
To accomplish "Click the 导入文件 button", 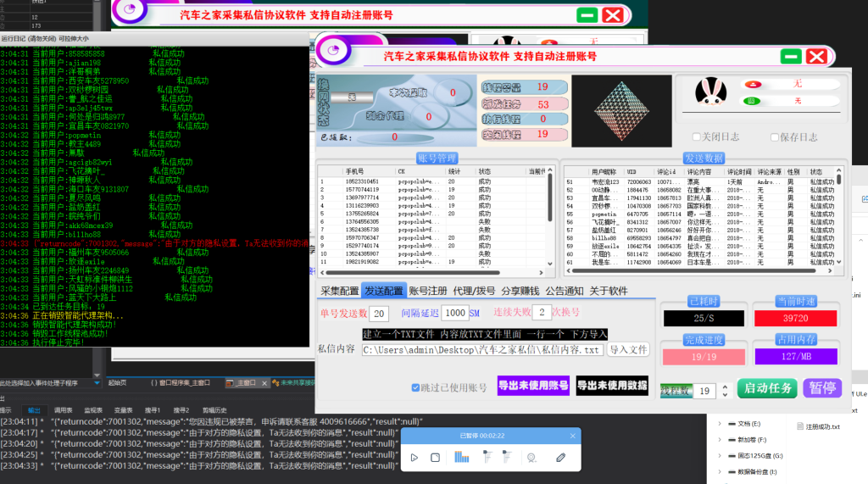I will [628, 349].
